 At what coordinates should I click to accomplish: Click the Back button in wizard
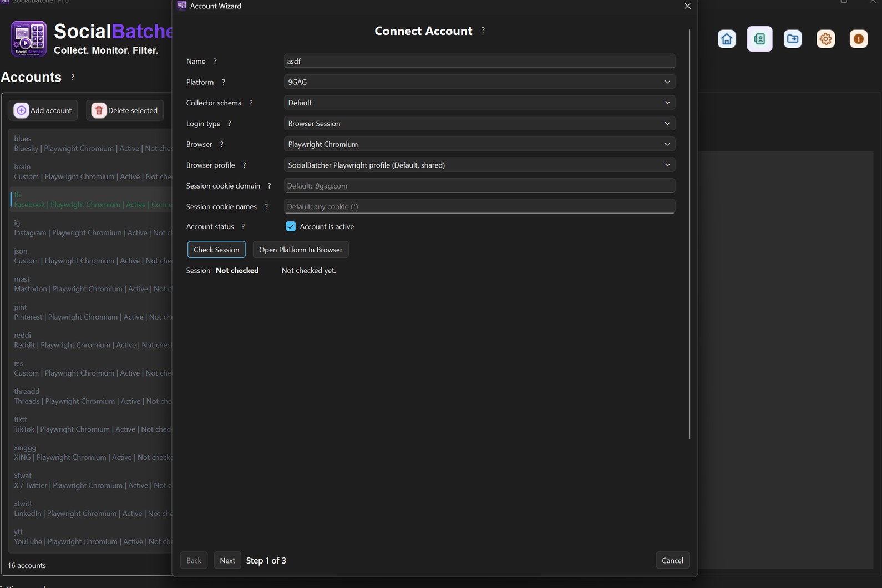194,560
